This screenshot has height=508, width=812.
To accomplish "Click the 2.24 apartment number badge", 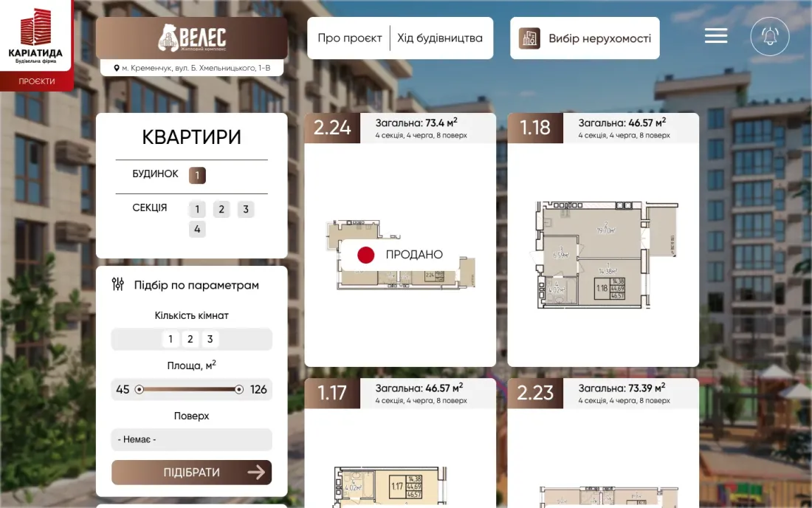I will [332, 128].
